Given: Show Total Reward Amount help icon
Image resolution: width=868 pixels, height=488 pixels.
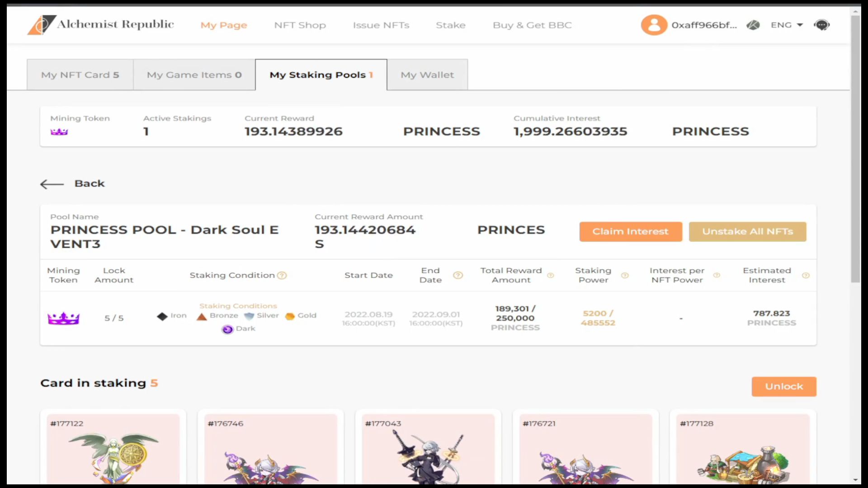Looking at the screenshot, I should coord(551,275).
